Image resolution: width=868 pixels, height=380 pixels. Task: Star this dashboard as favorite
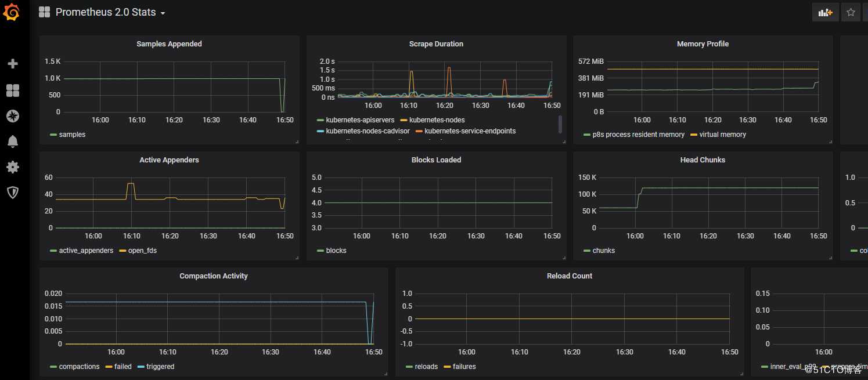click(851, 12)
